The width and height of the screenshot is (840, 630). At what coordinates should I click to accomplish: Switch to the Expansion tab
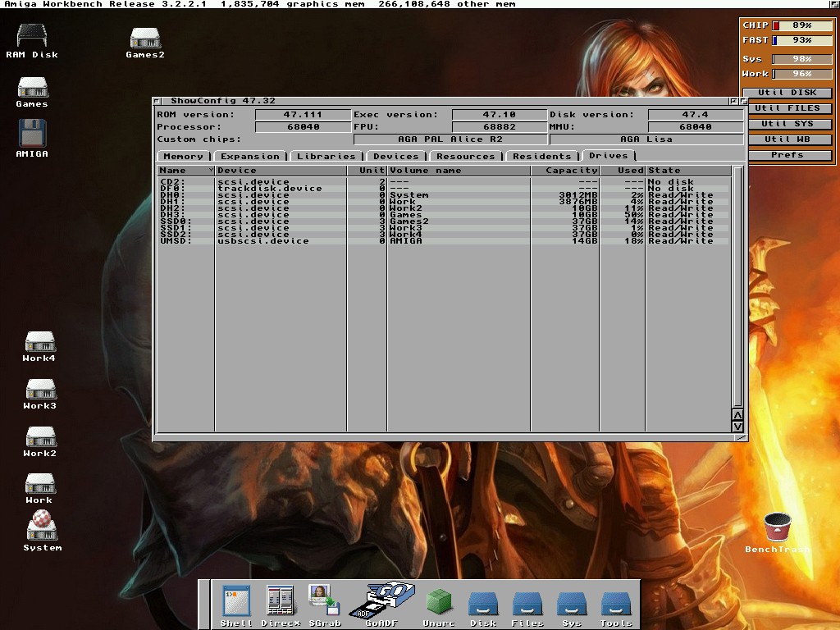250,156
